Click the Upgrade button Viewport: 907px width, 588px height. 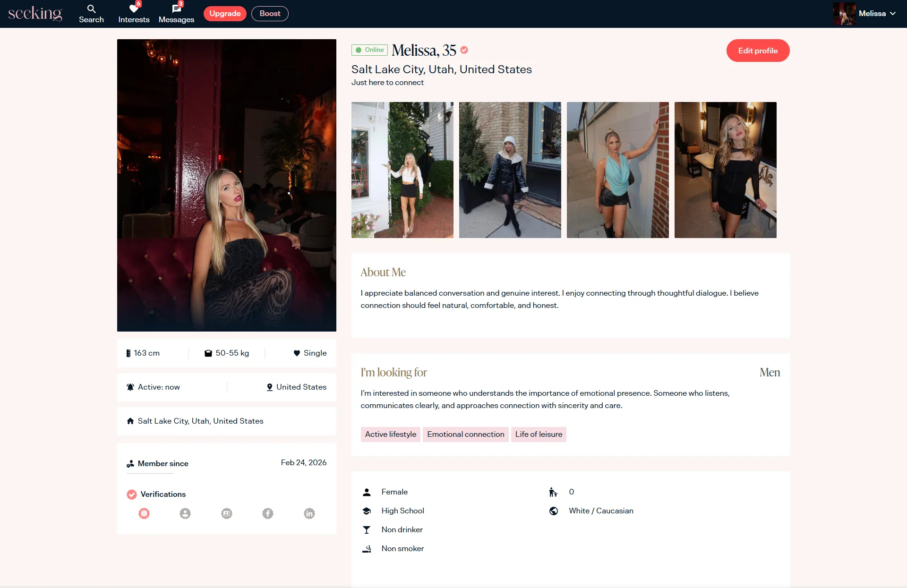pyautogui.click(x=225, y=14)
